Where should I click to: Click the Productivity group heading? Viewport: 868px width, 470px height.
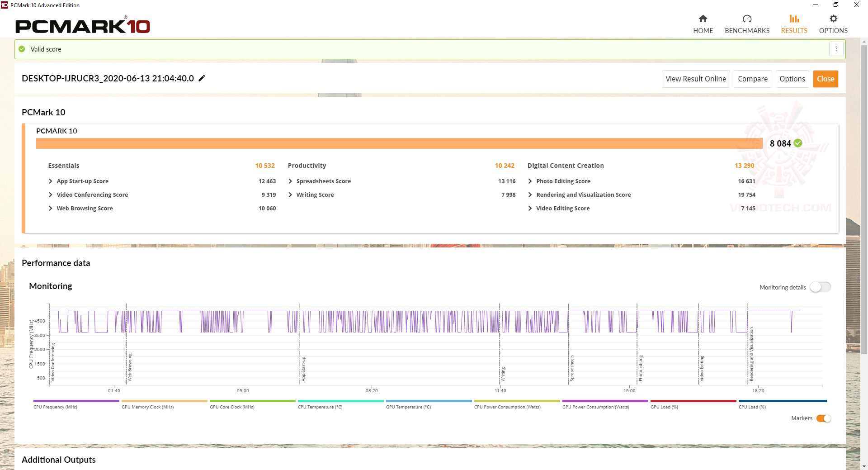click(307, 166)
